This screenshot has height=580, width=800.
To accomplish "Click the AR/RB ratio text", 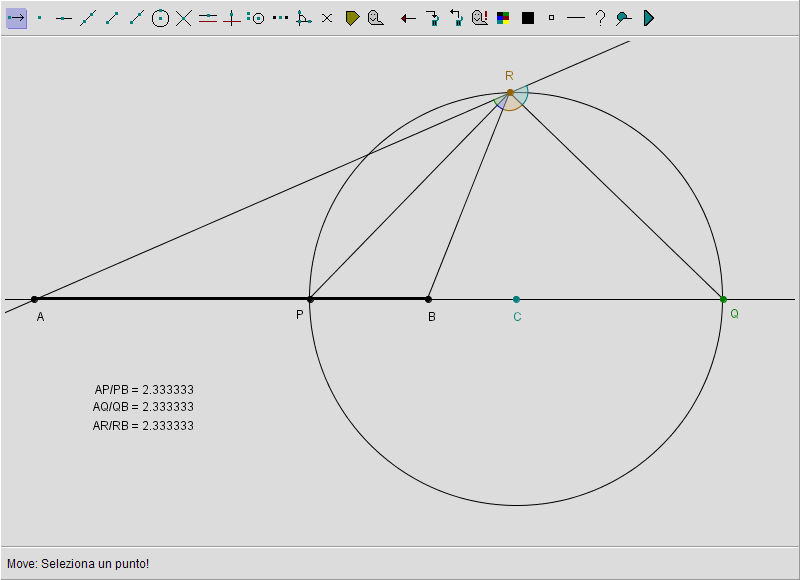I will 143,426.
